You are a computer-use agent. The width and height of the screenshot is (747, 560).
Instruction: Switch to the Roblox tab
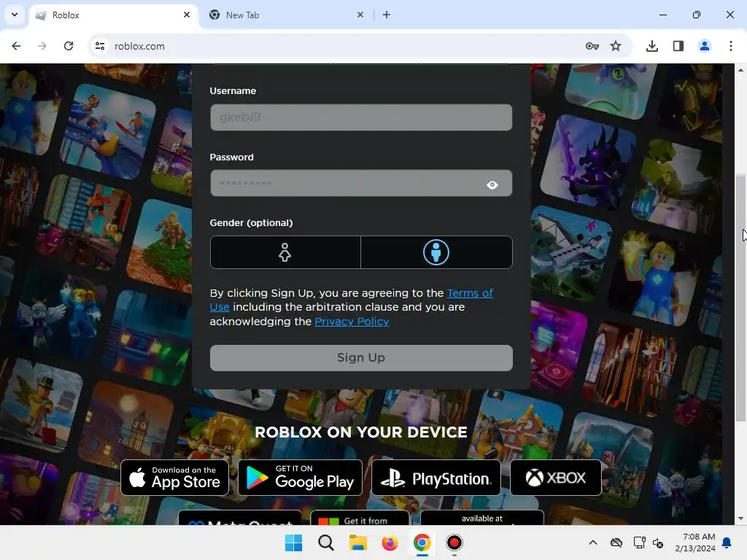click(x=115, y=15)
